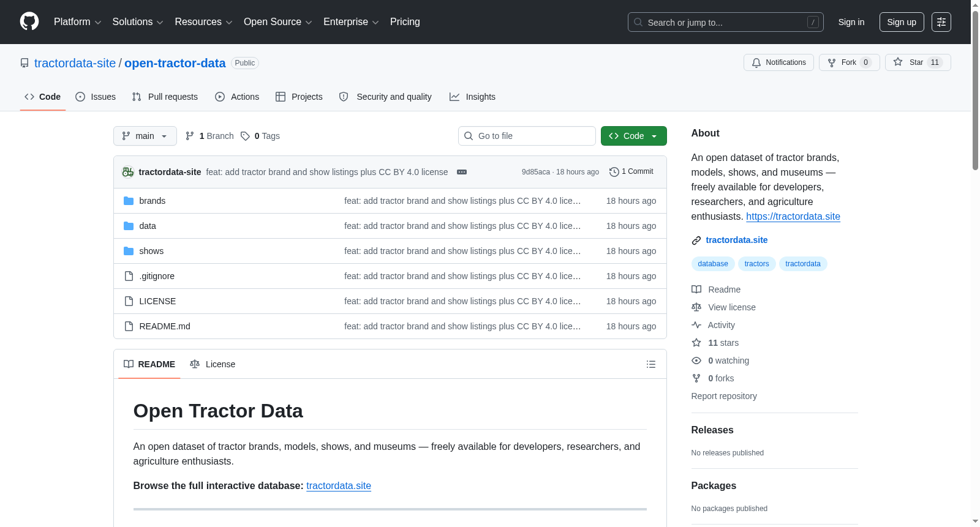Click the tractordata topic tag

click(803, 264)
